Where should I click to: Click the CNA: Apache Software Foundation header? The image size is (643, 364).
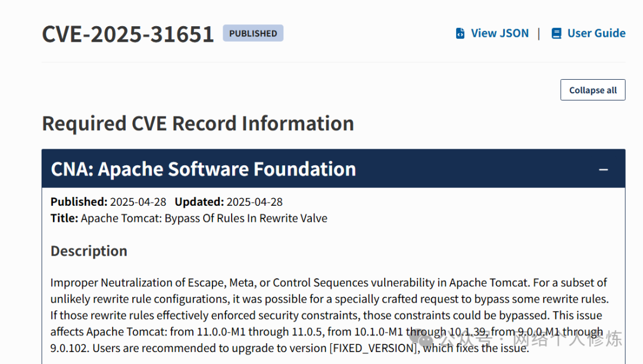click(x=333, y=169)
